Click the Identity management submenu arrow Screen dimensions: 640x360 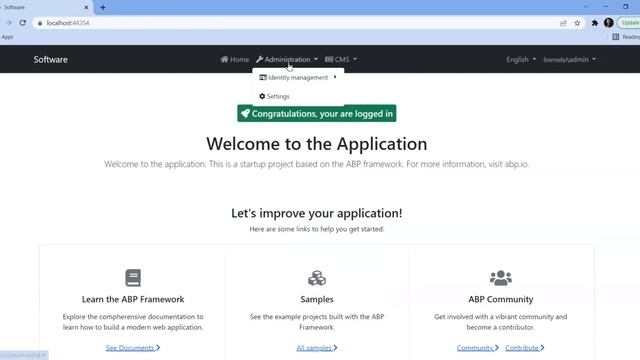[335, 77]
